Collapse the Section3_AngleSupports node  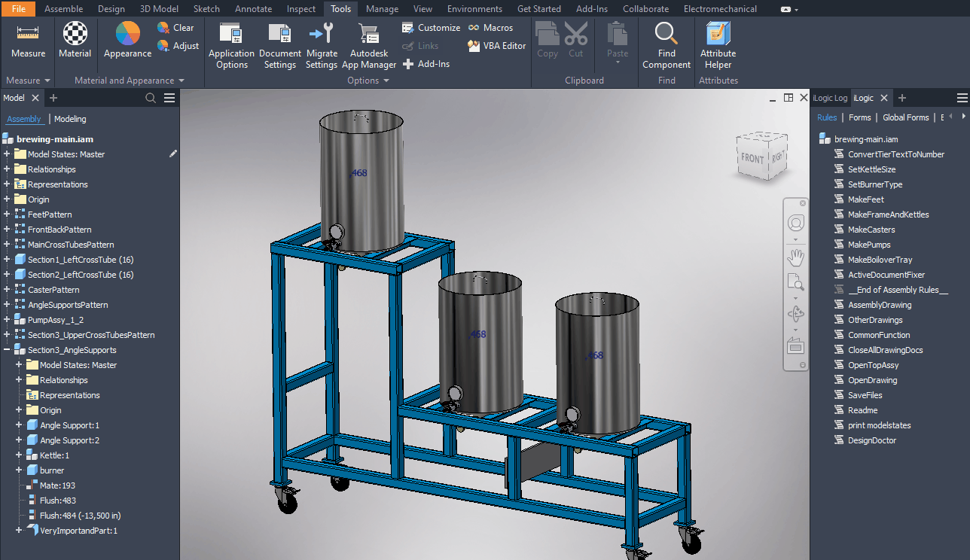tap(7, 350)
